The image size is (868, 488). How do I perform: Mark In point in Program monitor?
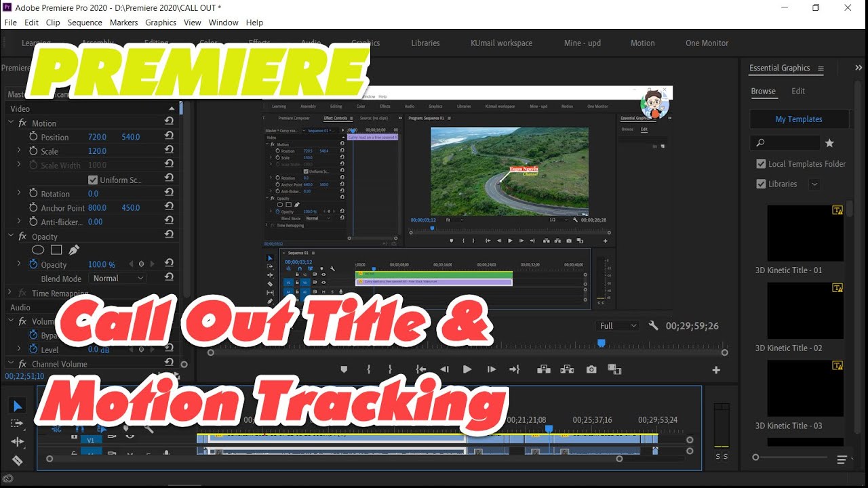[x=368, y=369]
